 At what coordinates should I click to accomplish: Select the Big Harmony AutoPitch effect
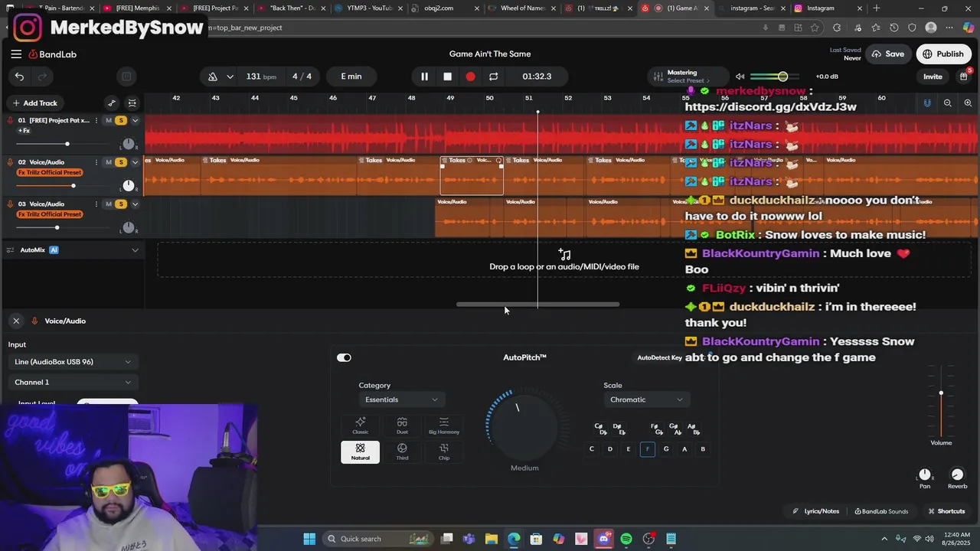pos(444,425)
